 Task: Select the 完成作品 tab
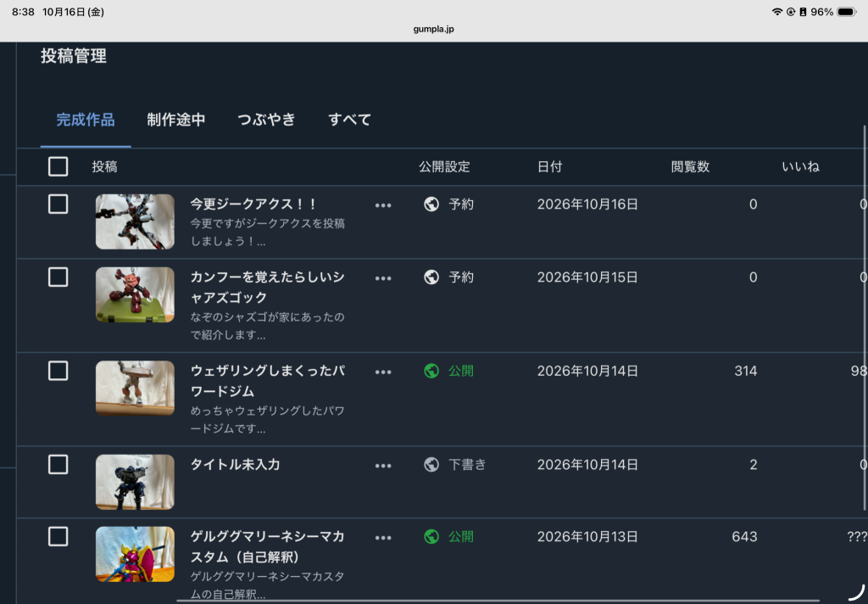click(x=86, y=120)
